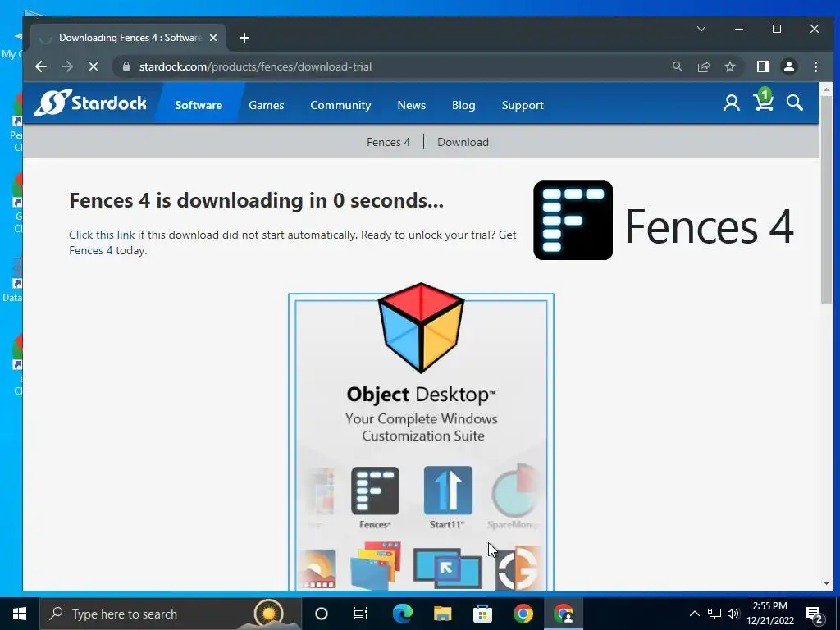Click the site lock icon in address bar
Viewport: 840px width, 630px height.
click(x=126, y=66)
